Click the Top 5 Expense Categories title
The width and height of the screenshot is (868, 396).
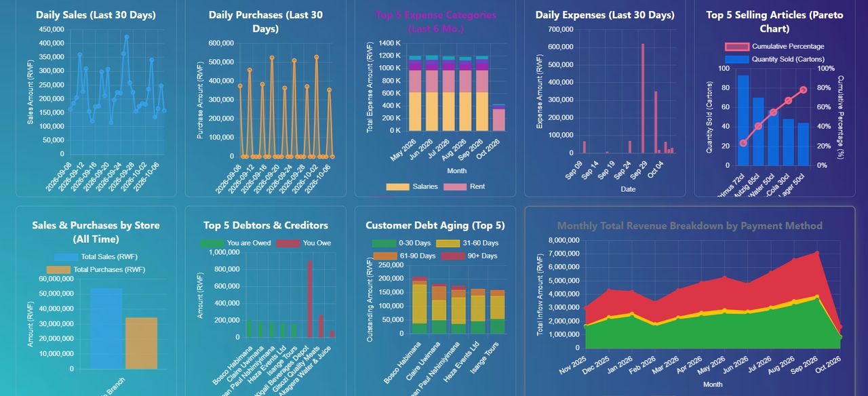point(435,22)
